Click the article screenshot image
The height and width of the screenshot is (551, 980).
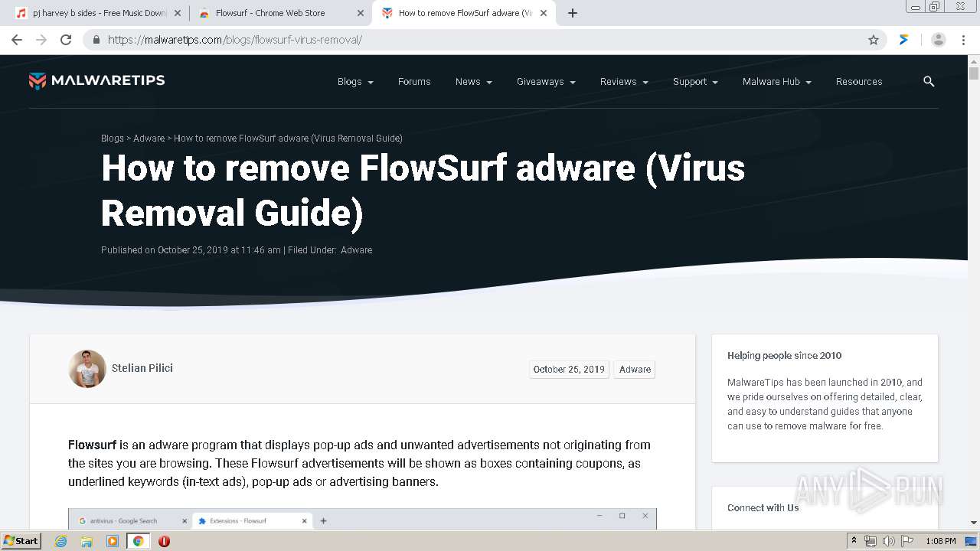click(362, 519)
